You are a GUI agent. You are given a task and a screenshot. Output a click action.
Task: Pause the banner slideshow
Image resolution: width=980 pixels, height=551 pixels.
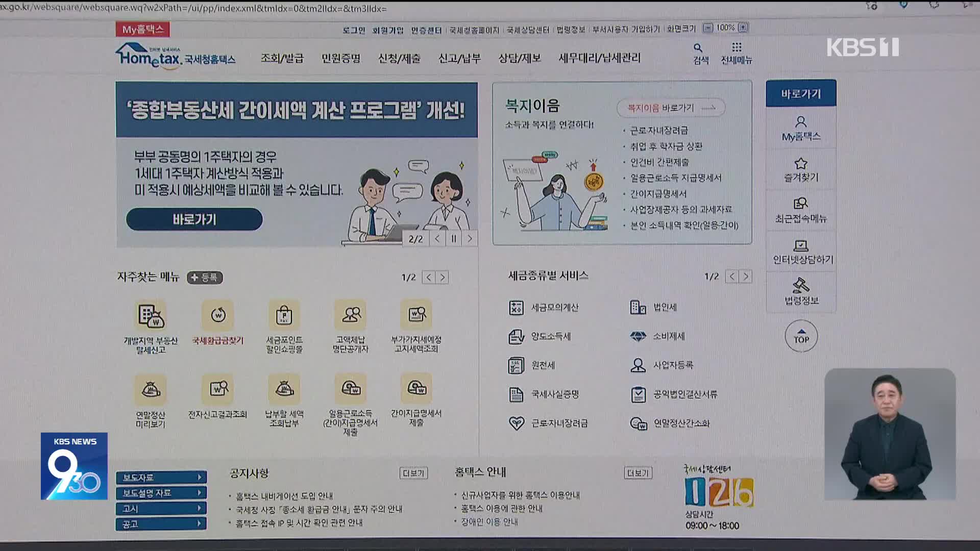click(x=454, y=239)
